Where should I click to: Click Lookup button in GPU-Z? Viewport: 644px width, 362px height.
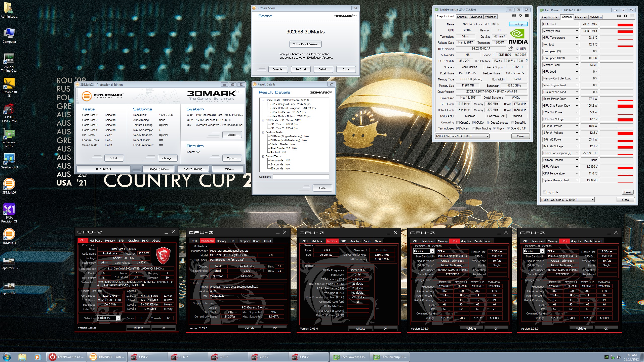[x=518, y=24]
